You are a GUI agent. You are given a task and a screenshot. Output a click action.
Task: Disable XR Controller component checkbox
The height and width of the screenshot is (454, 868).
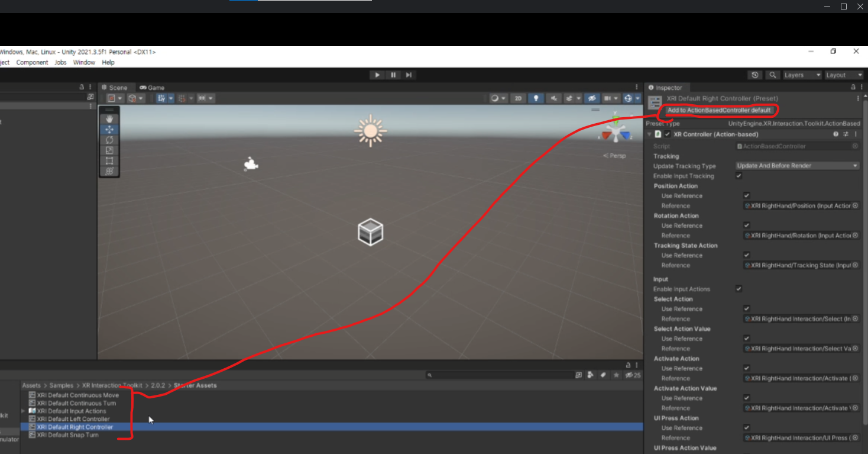[x=668, y=134]
